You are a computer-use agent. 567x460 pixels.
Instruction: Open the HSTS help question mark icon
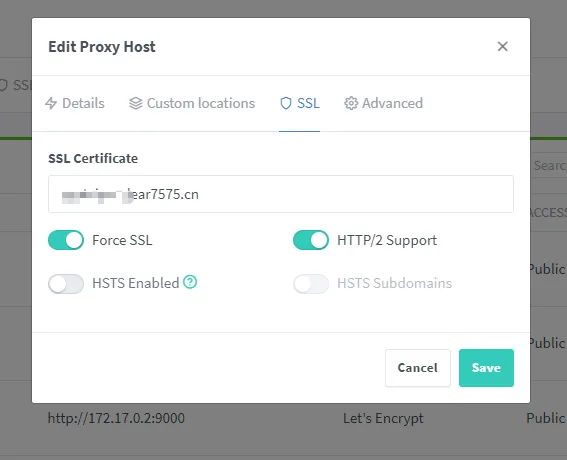click(x=190, y=282)
